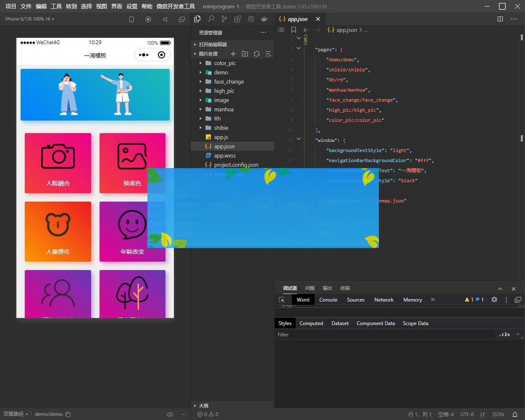Expand the face_change folder
525x420 pixels.
coord(228,82)
